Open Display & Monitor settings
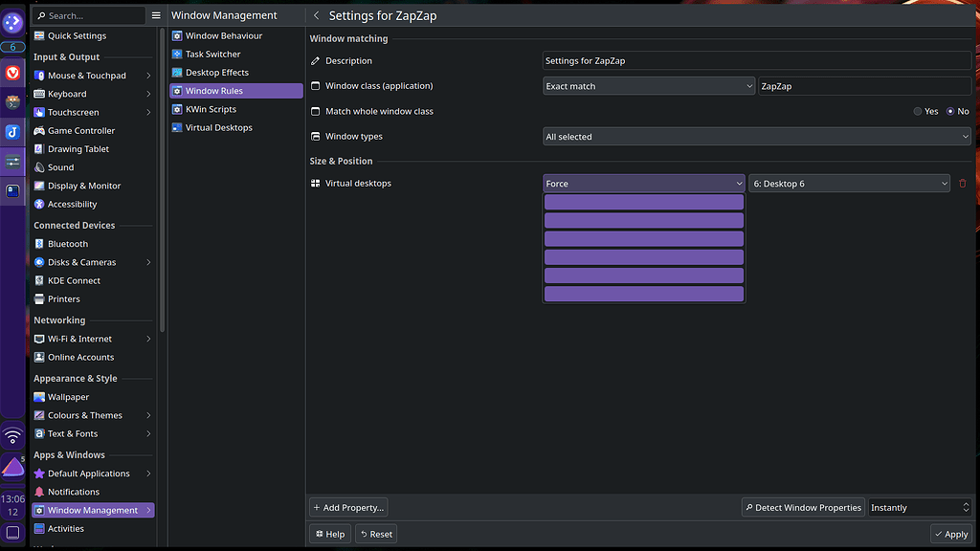 point(93,186)
